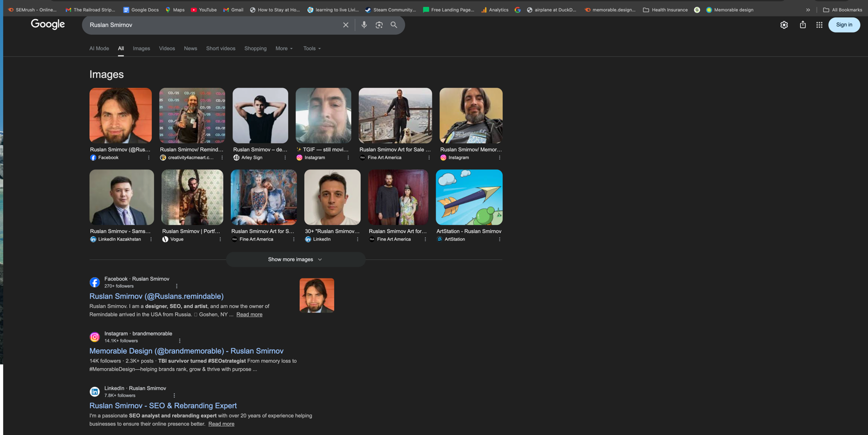Screen dimensions: 868x435
Task: Open the LinkedIn Kazakhstan suit portrait thumbnail
Action: (x=121, y=197)
